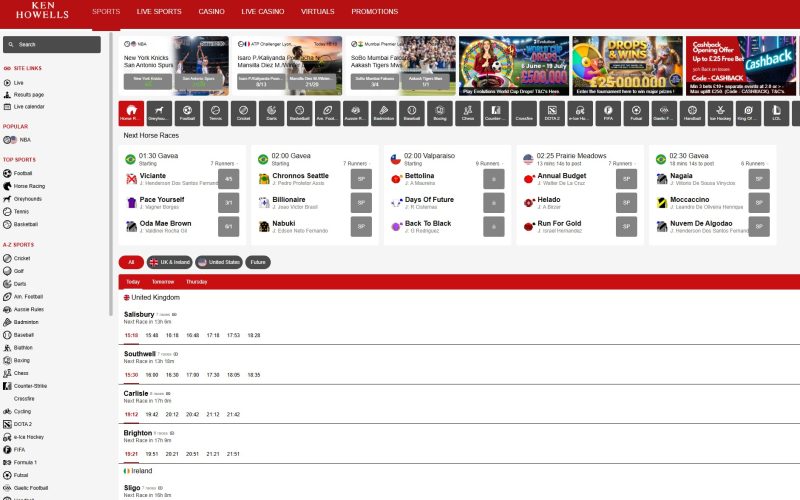
Task: Select Football tile in sports icon strip
Action: click(187, 113)
